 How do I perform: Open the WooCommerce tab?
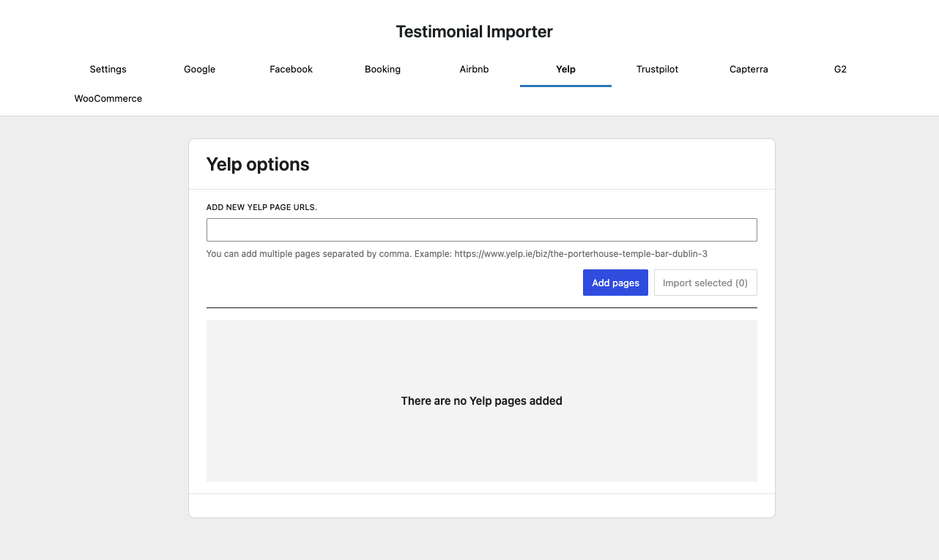tap(108, 99)
